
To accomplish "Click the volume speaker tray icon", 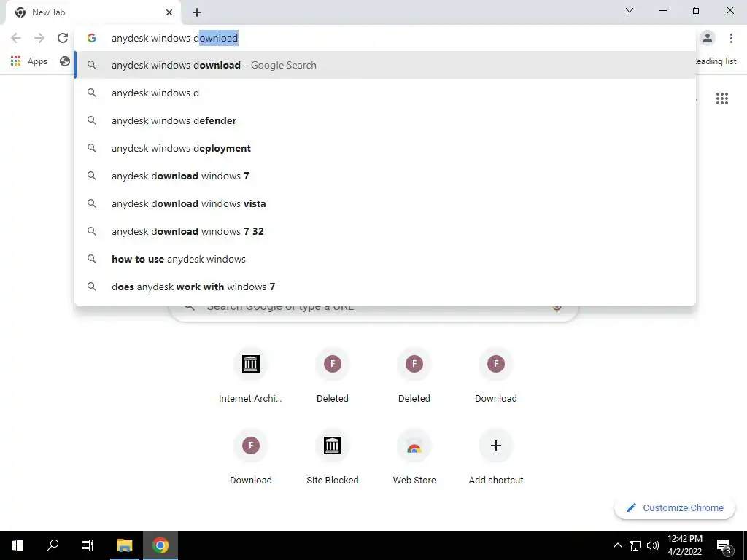I will 653,545.
